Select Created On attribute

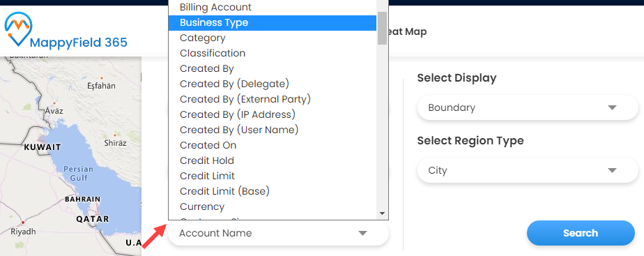coord(273,145)
